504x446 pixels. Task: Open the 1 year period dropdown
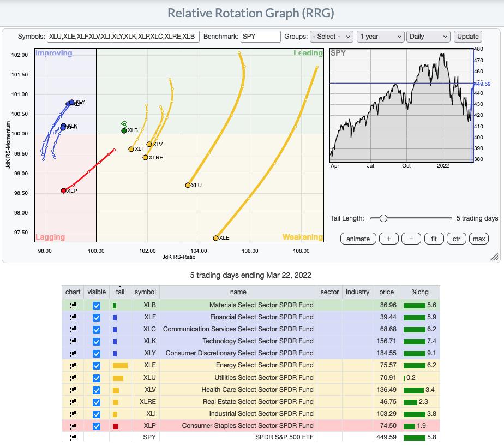click(381, 37)
